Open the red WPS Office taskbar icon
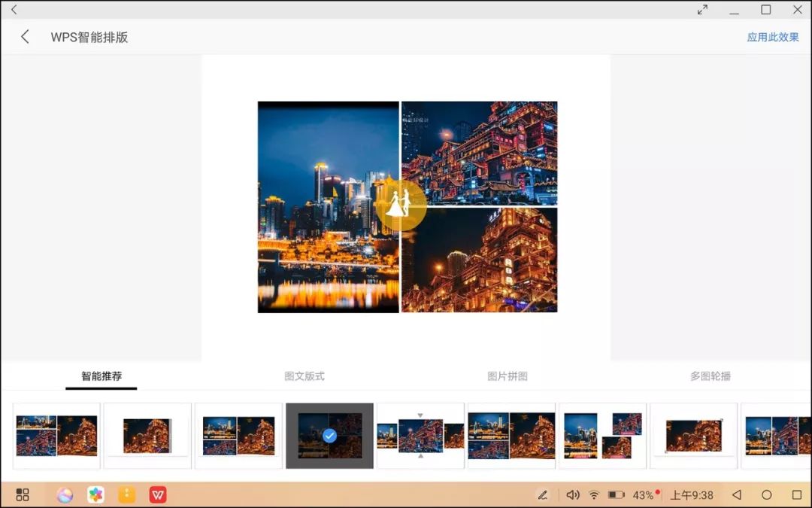This screenshot has height=508, width=812. (158, 495)
